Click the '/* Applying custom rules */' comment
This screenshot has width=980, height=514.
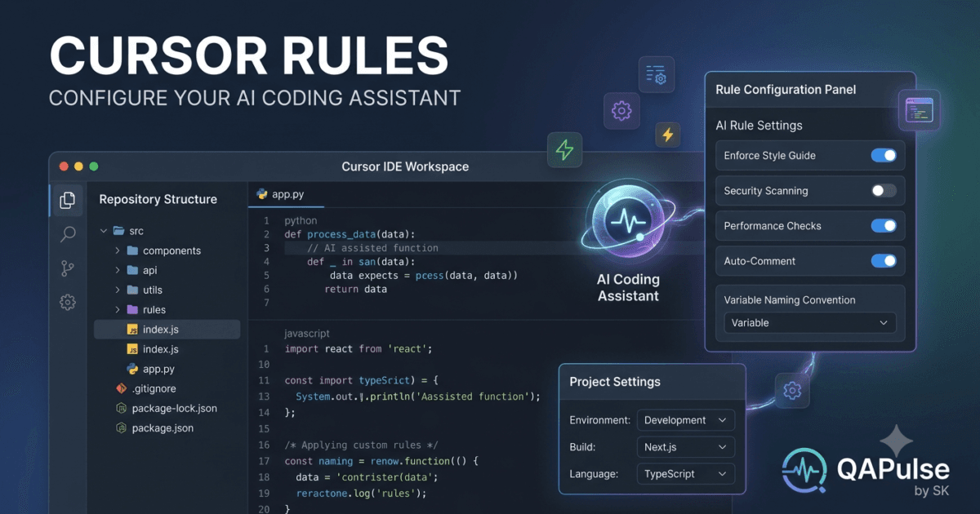[x=362, y=445]
